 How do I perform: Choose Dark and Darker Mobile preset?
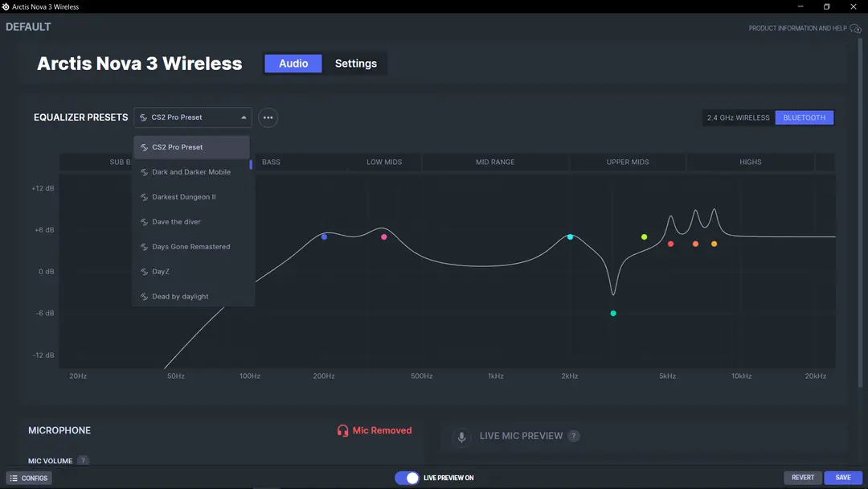[191, 172]
